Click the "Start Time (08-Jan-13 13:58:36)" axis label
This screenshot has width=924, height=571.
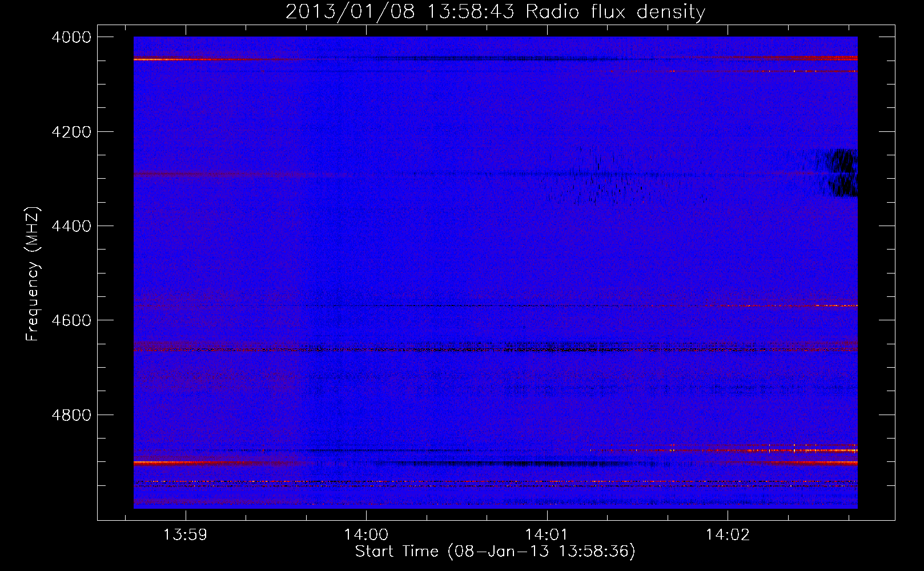[x=495, y=552]
